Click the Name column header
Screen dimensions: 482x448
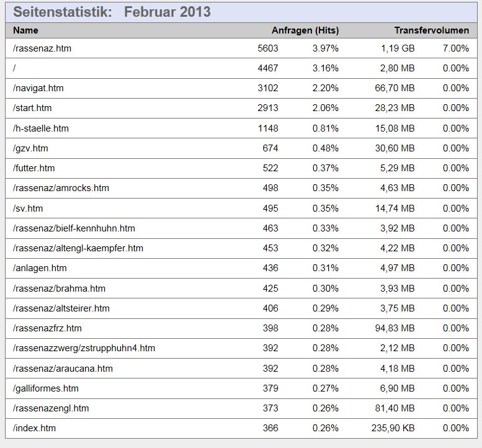pyautogui.click(x=25, y=30)
